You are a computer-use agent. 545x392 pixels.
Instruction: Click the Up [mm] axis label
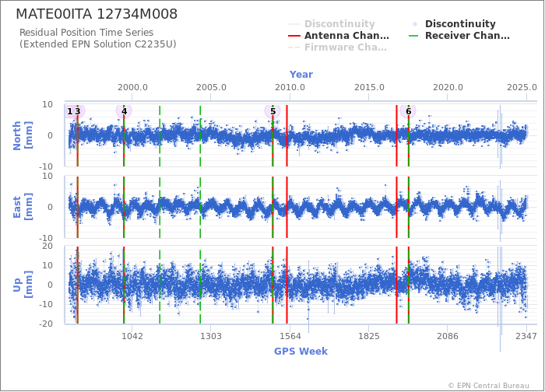[x=23, y=285]
